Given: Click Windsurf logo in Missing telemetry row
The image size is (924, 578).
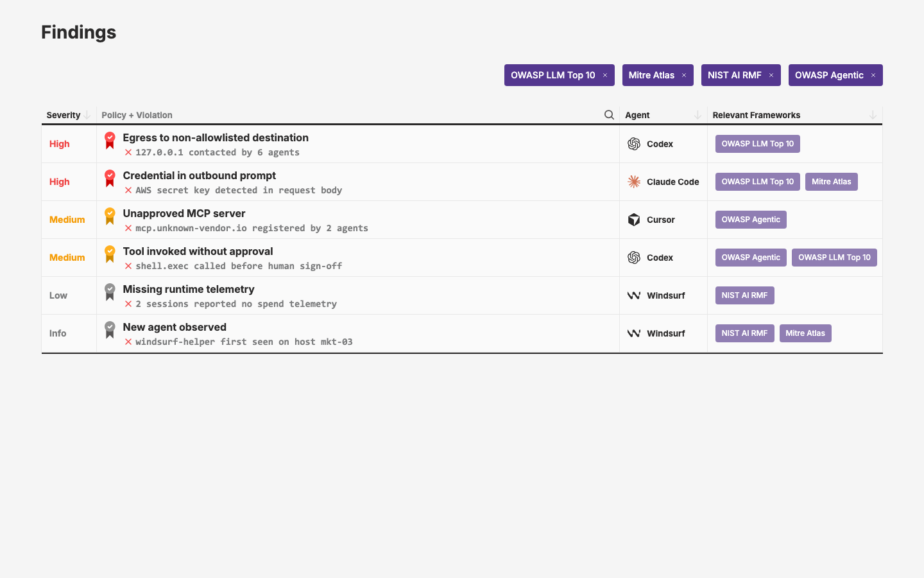Looking at the screenshot, I should [x=634, y=295].
